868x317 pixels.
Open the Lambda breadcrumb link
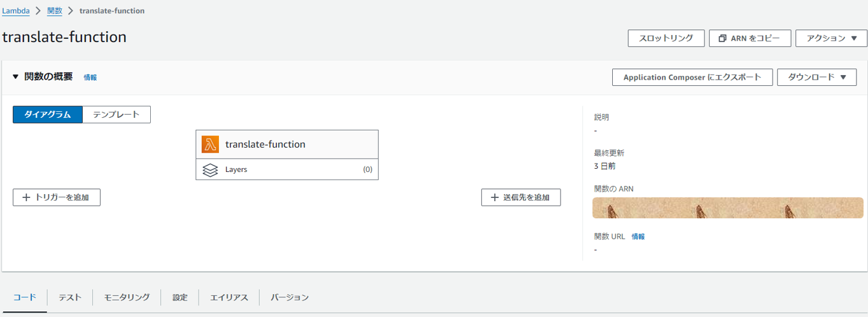pos(16,11)
